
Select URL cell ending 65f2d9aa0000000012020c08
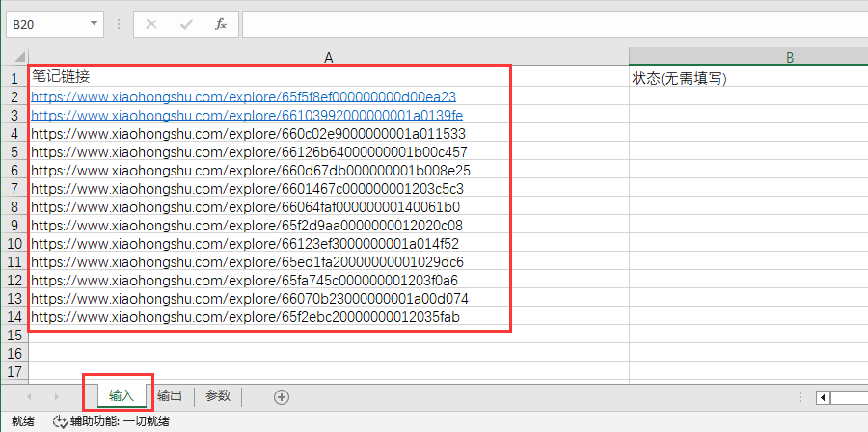329,225
